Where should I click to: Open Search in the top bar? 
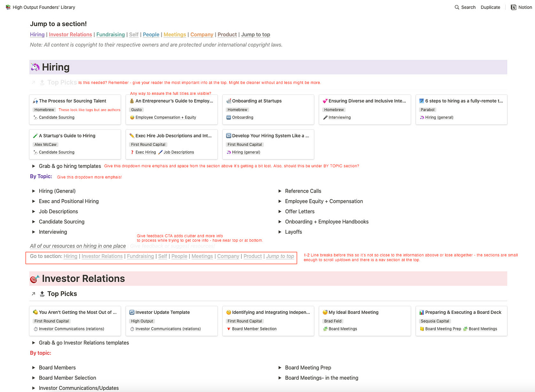(465, 7)
